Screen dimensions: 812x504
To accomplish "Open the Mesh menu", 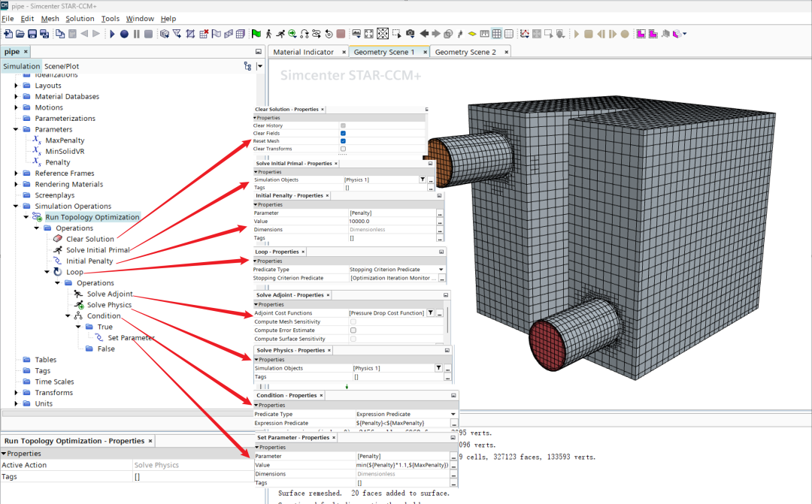I will pos(50,19).
